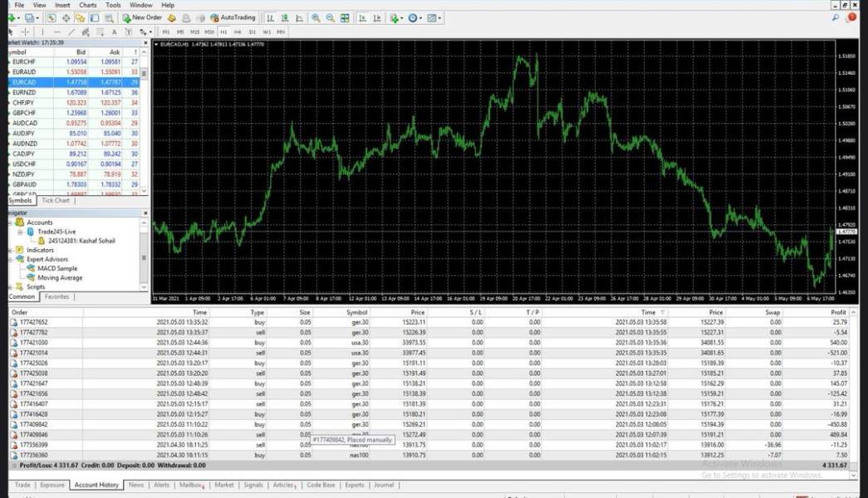Toggle the H4 timeframe button
868x498 pixels.
pyautogui.click(x=238, y=32)
